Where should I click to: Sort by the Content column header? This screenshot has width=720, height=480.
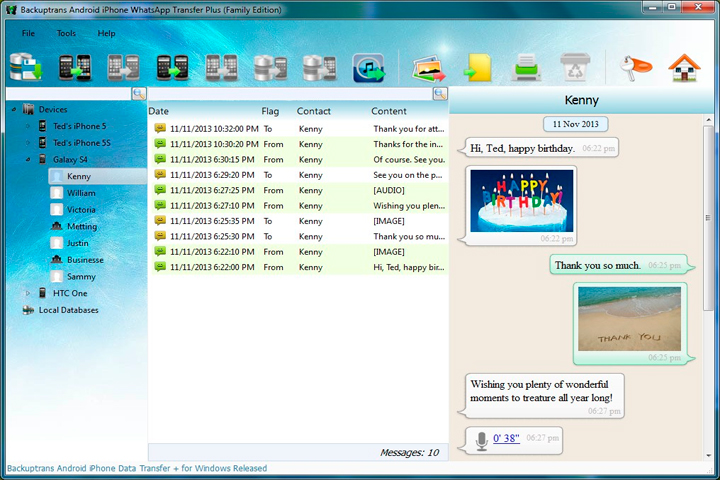pyautogui.click(x=389, y=111)
